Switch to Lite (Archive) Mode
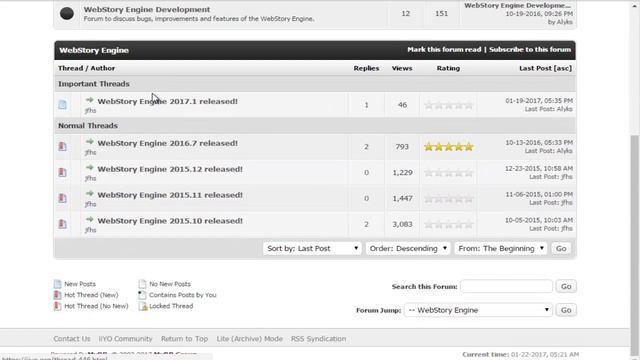640x360 pixels. 249,339
